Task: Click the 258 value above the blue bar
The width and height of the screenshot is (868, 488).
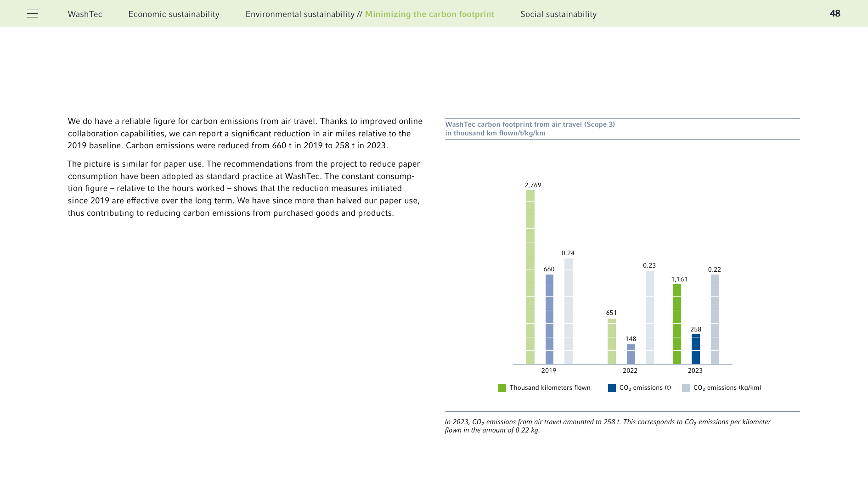Action: click(x=696, y=329)
